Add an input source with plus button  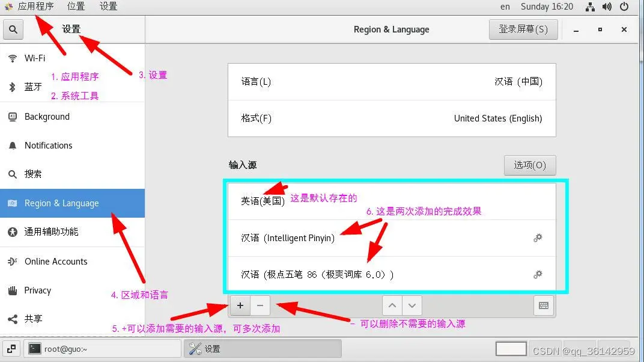[240, 305]
